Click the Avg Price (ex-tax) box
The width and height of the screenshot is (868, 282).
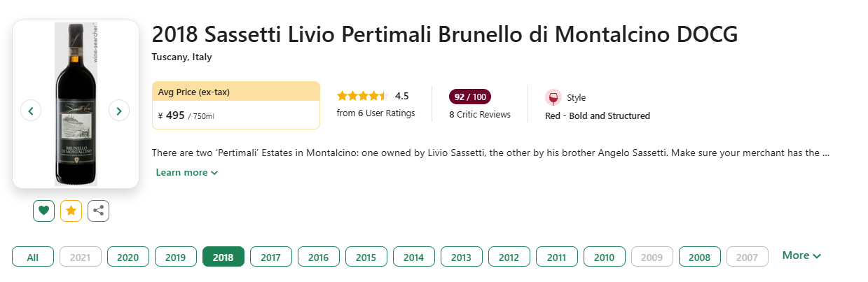coord(236,105)
